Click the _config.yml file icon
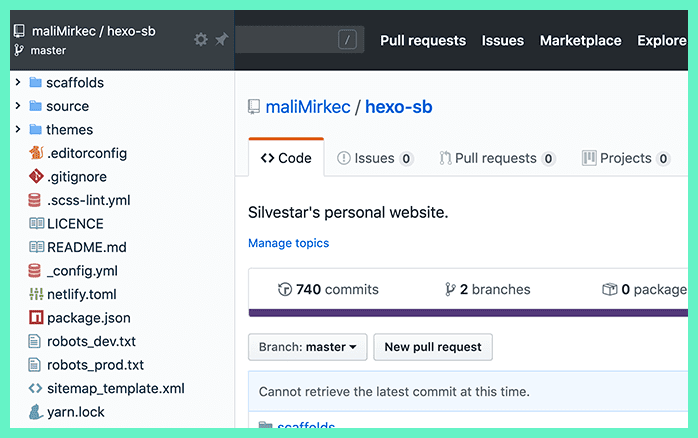 point(34,271)
